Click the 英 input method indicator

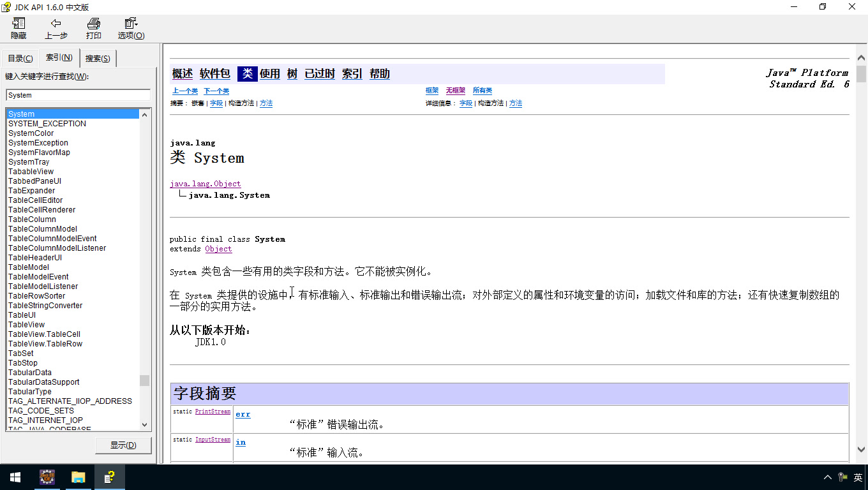click(858, 477)
